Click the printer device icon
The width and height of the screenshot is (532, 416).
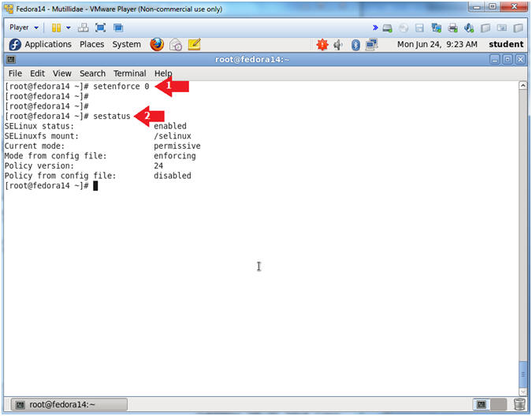pyautogui.click(x=452, y=28)
